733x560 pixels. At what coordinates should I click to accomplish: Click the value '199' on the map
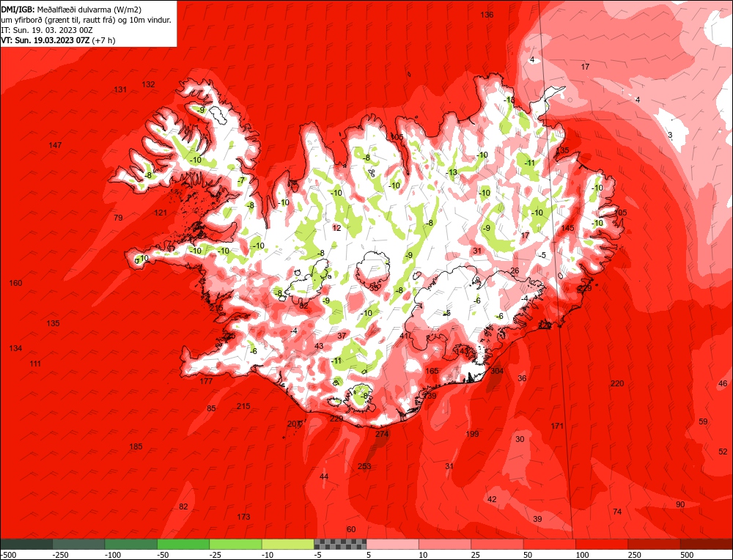[x=472, y=434]
